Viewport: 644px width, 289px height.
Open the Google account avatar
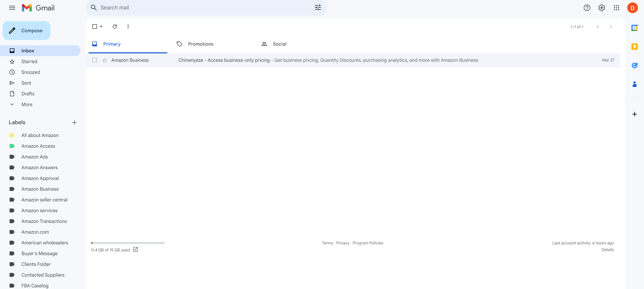pyautogui.click(x=633, y=8)
